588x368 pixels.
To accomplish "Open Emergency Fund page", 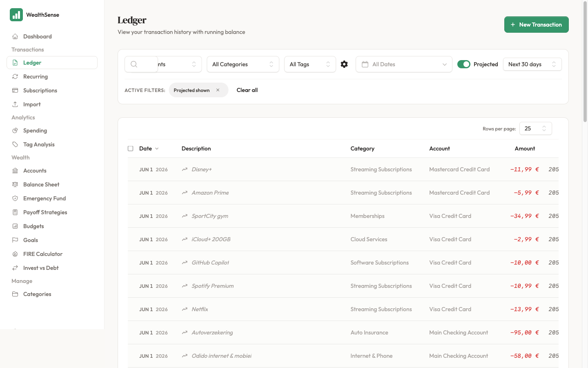I will (52, 198).
